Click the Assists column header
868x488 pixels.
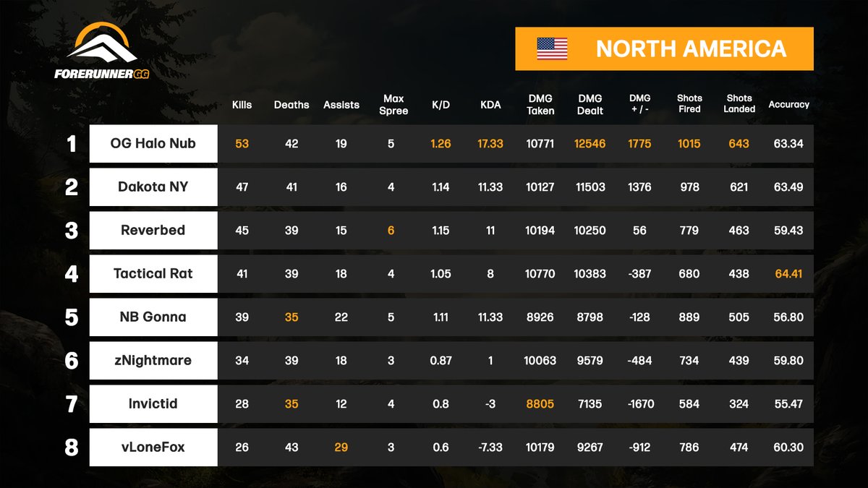(341, 104)
